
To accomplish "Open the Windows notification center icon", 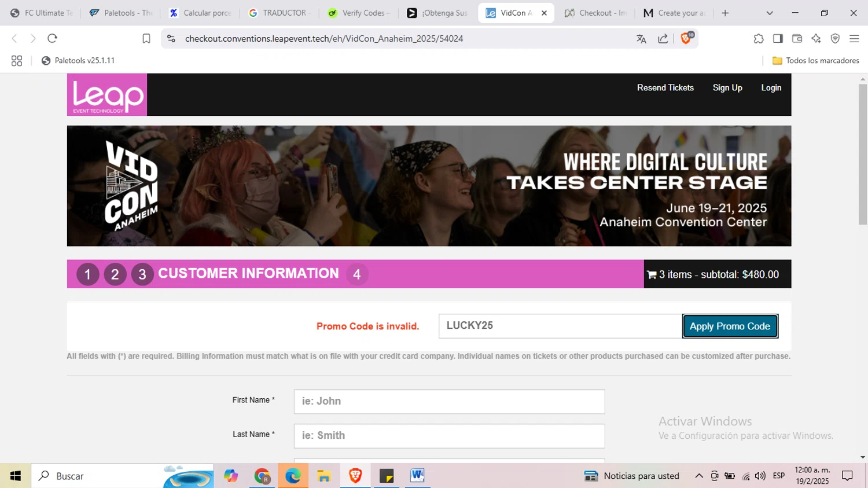I will point(848,476).
